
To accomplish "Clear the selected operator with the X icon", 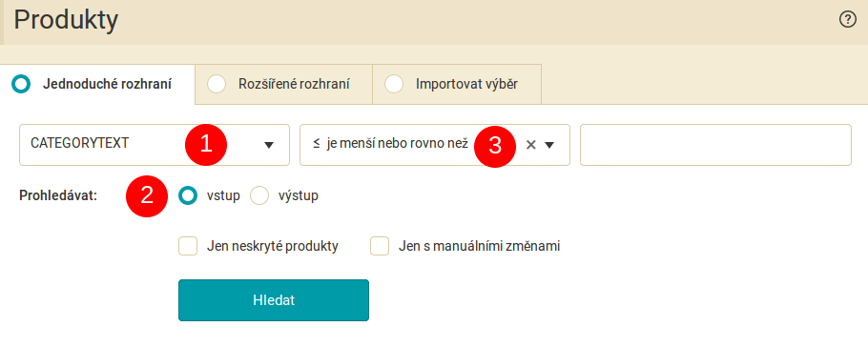I will pyautogui.click(x=531, y=145).
